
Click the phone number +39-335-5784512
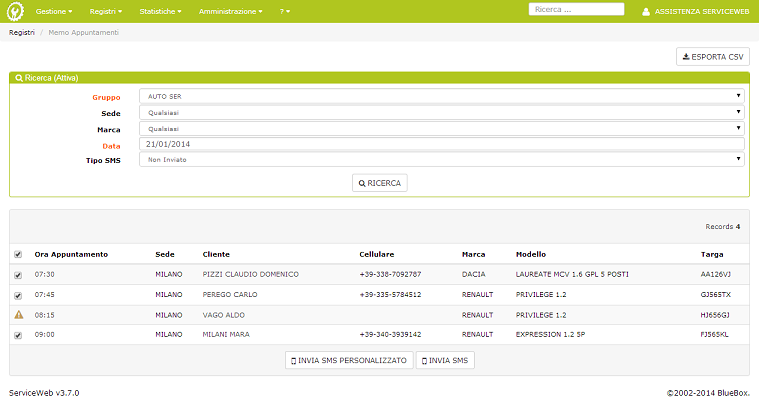pos(390,294)
